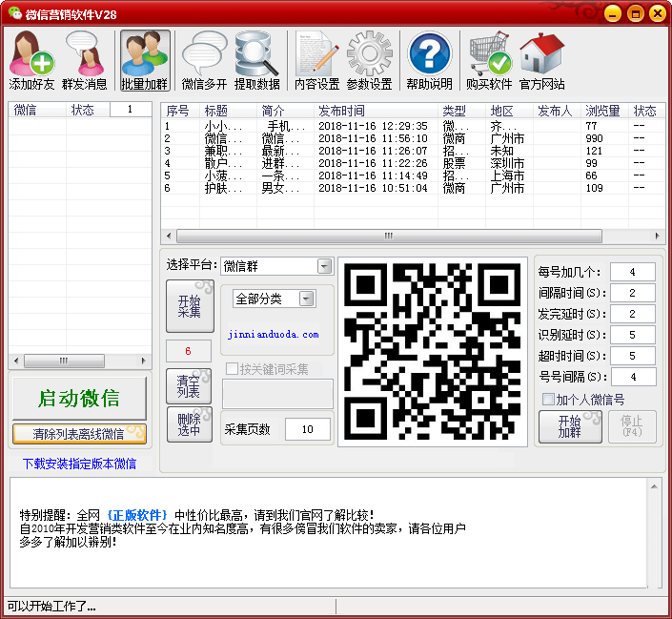Open the 下载安装指定版本微信 link
This screenshot has width=672, height=619.
click(80, 464)
